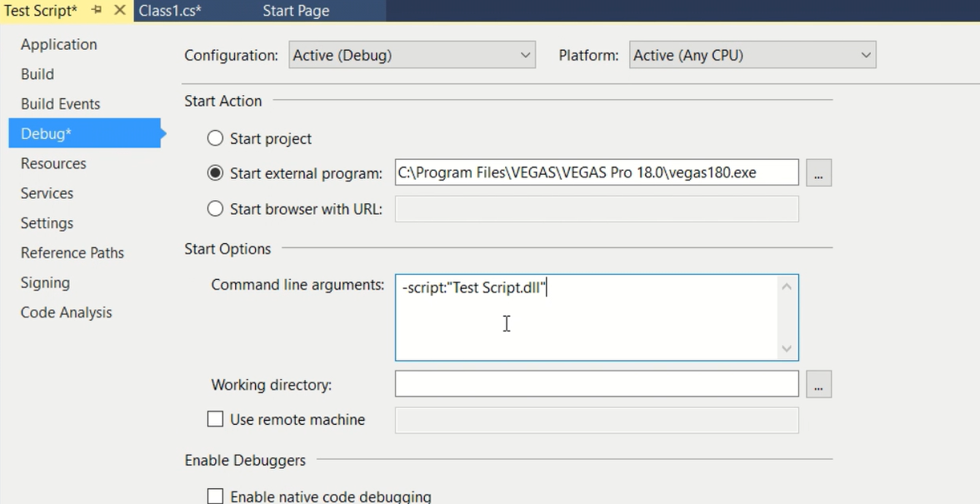This screenshot has width=980, height=504.
Task: Enable native code debugging checkbox
Action: coord(215,497)
